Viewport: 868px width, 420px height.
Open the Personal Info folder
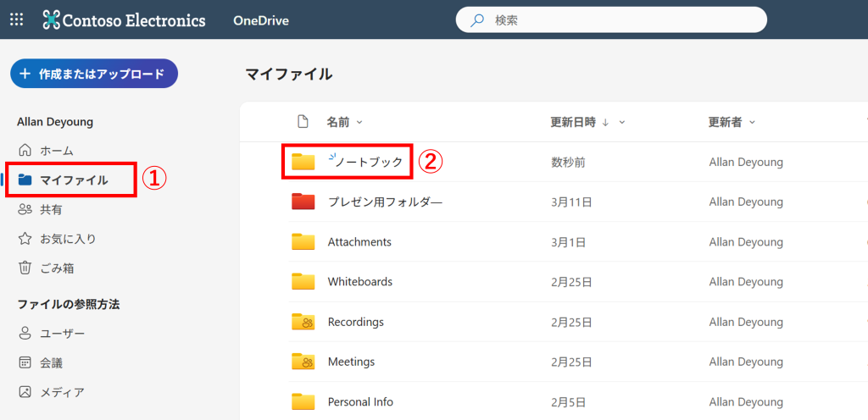360,401
